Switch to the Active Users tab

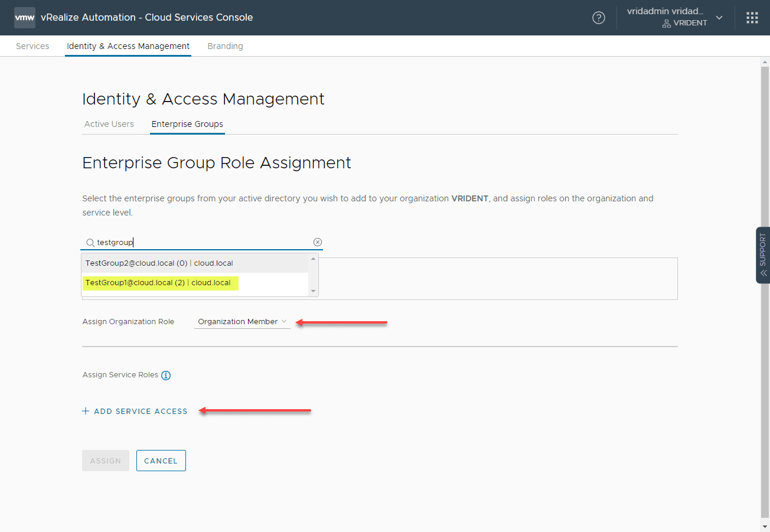pyautogui.click(x=109, y=124)
